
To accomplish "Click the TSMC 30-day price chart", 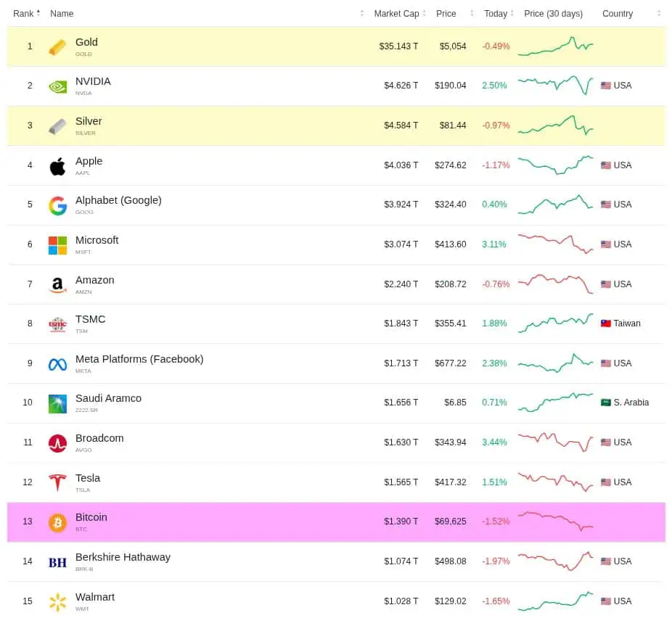I will click(555, 324).
